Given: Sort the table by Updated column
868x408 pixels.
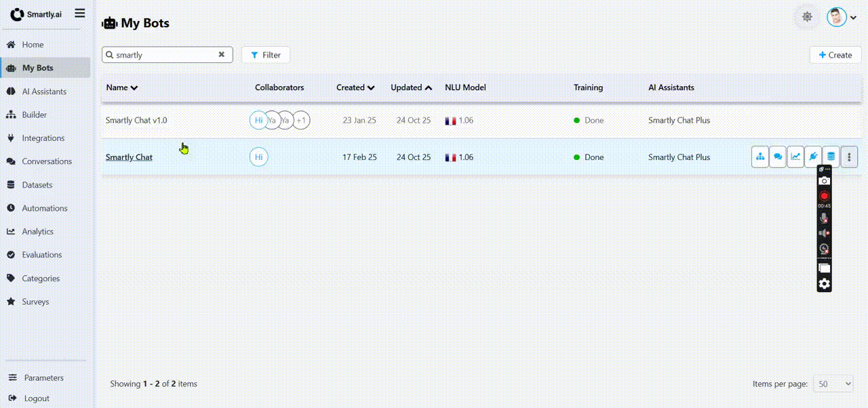Looking at the screenshot, I should coord(411,87).
